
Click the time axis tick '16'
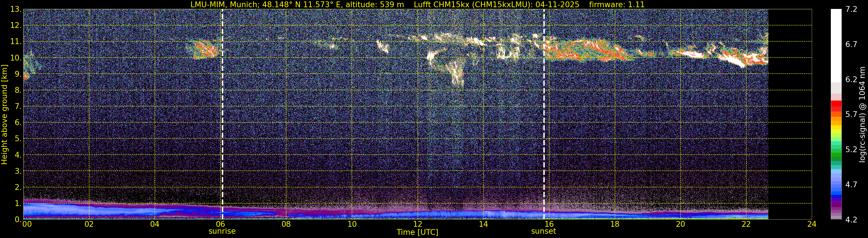click(549, 224)
